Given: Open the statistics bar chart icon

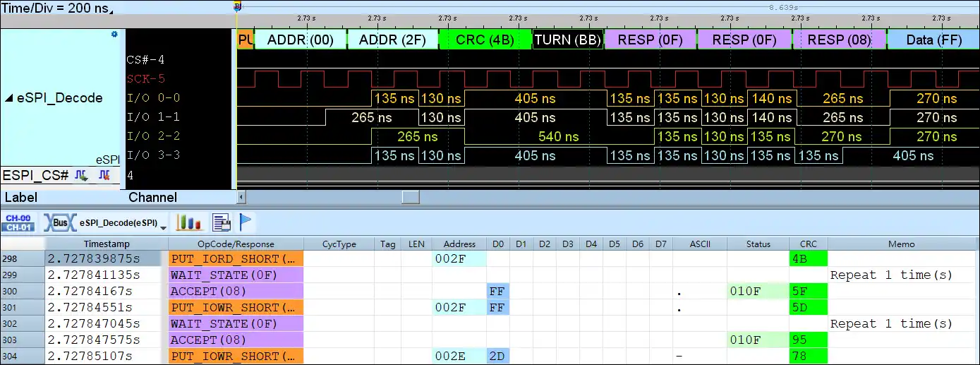Looking at the screenshot, I should tap(189, 222).
